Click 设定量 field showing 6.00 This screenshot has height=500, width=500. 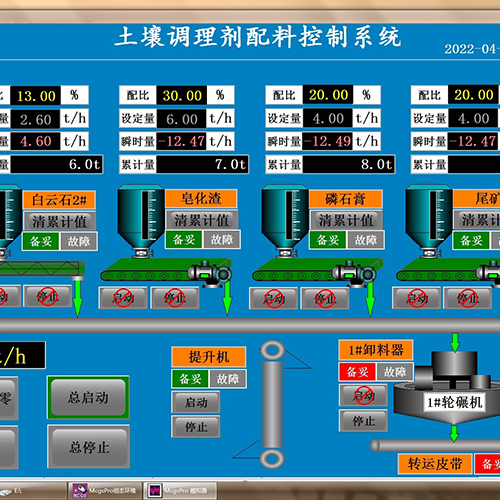pos(182,119)
